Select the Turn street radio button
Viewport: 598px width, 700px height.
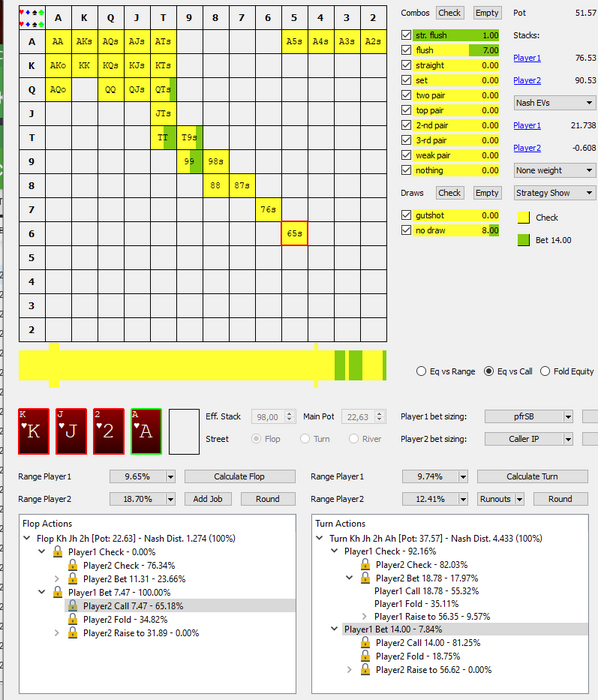(x=305, y=439)
